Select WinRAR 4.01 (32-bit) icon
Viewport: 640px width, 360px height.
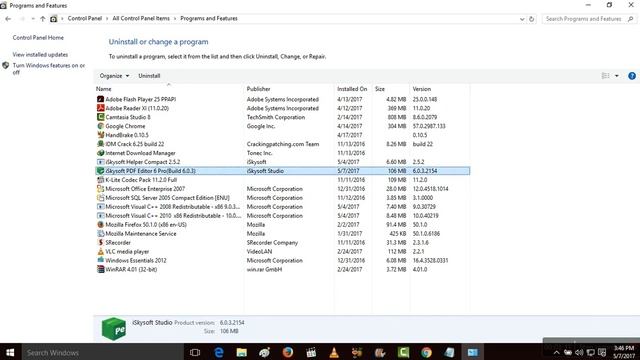click(x=100, y=269)
